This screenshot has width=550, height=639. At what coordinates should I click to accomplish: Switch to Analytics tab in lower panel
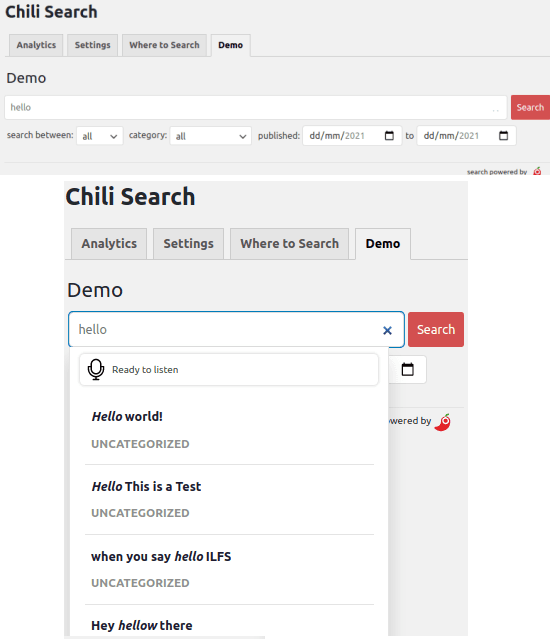click(x=109, y=244)
